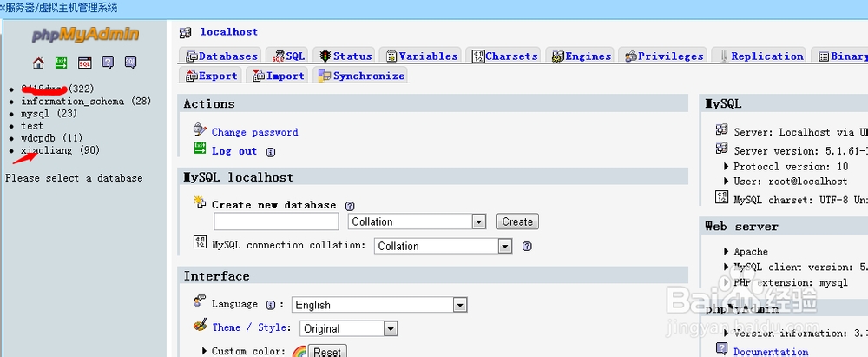Click the Home icon in phpMyAdmin sidebar
Viewport: 868px width, 357px height.
click(38, 63)
